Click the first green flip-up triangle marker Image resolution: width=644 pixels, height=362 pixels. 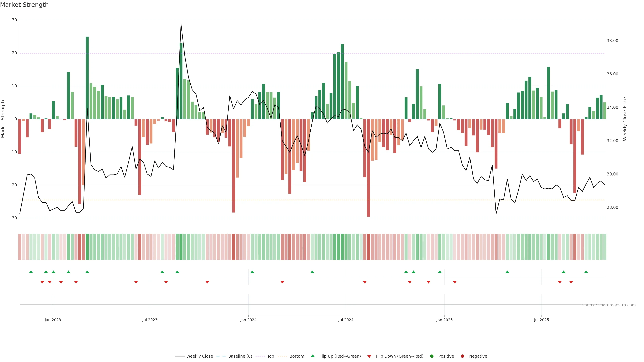click(31, 272)
